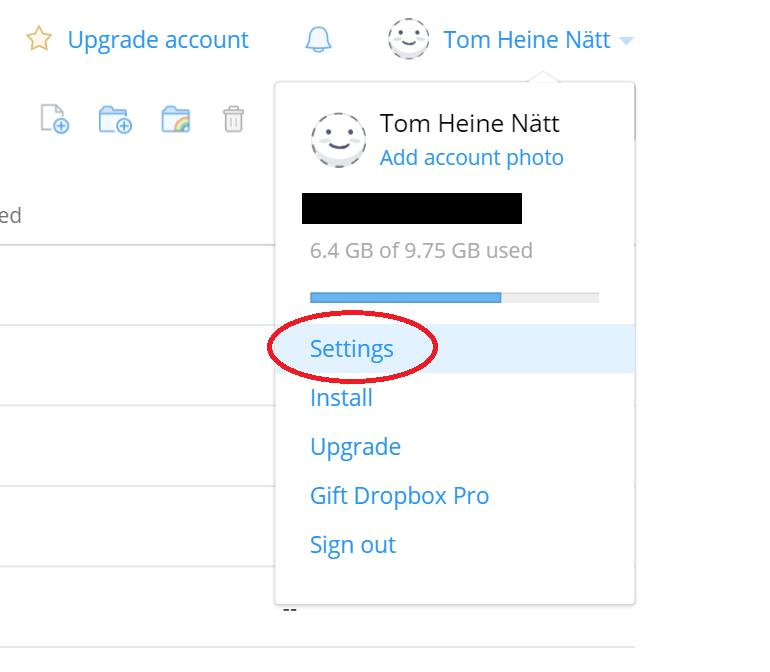Click the new shared folder rainbow icon
Viewport: 770px width, 672px height.
(x=176, y=119)
